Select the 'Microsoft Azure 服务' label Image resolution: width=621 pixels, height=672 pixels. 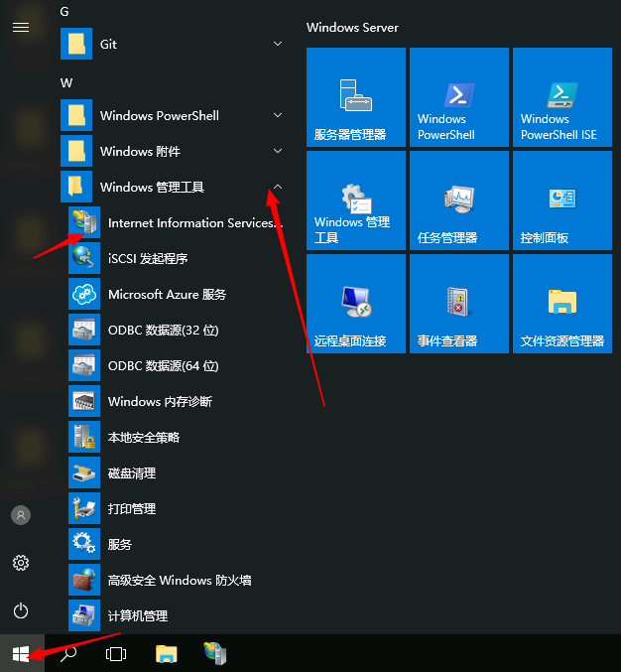167,295
